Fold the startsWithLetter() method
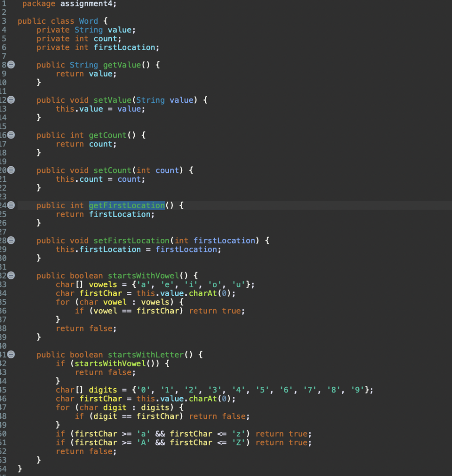Image resolution: width=452 pixels, height=476 pixels. 11,354
